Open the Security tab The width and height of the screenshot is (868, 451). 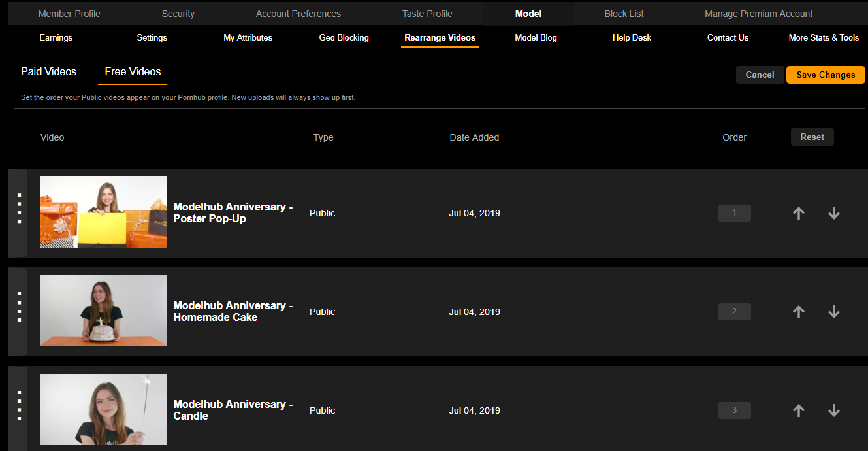pyautogui.click(x=178, y=14)
